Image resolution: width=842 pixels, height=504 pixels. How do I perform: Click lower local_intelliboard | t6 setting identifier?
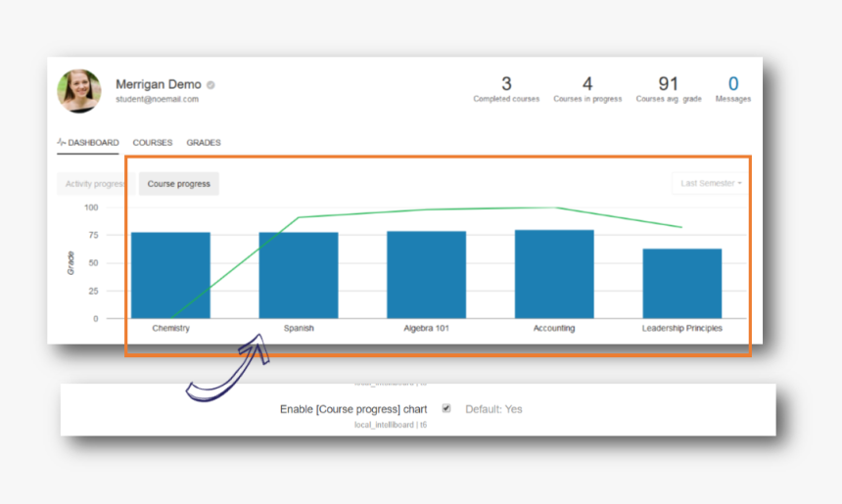coord(391,425)
